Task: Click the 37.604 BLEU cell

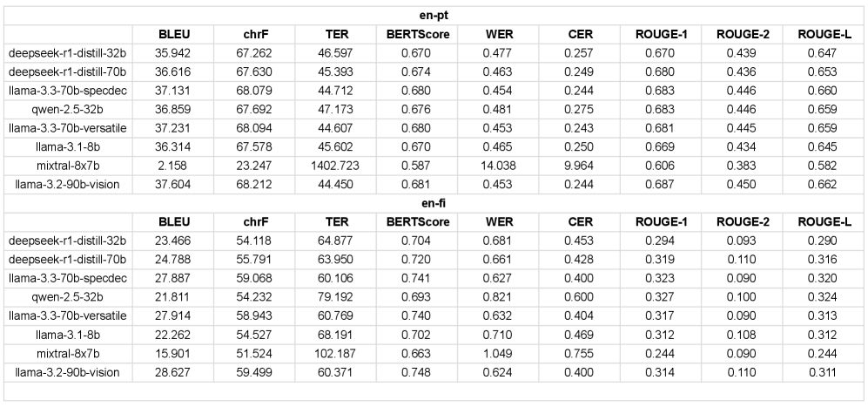Action: [174, 185]
